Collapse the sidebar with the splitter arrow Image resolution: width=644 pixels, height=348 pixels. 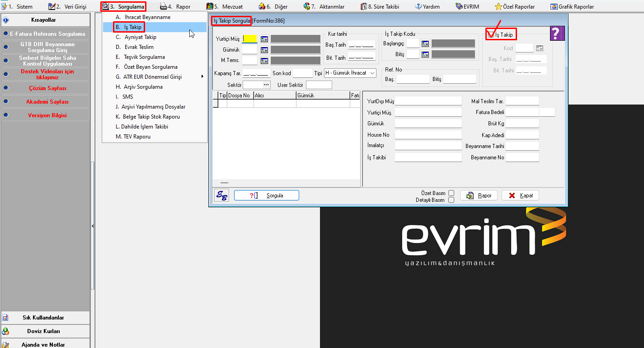click(93, 226)
